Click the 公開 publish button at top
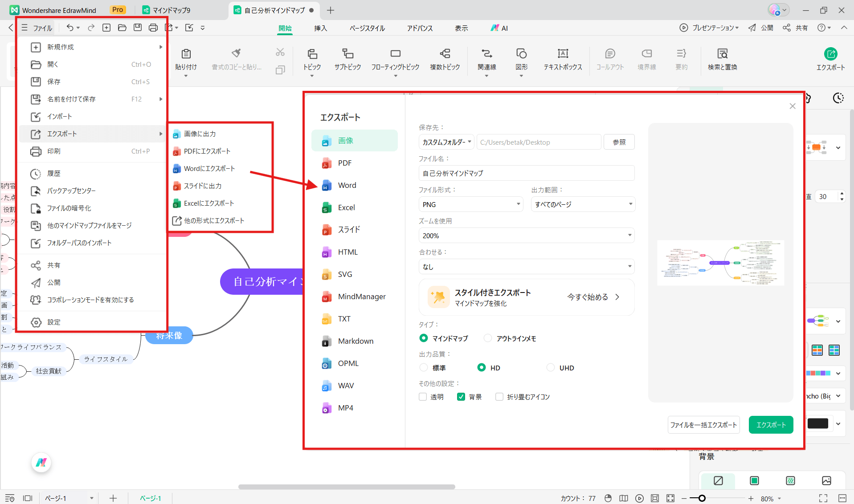Viewport: 854px width, 504px height. pyautogui.click(x=761, y=28)
